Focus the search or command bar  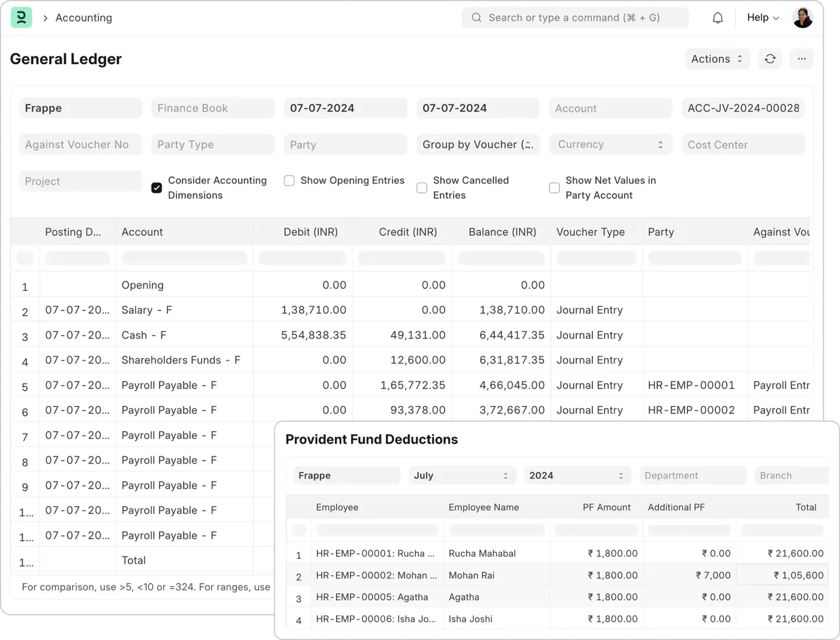point(575,18)
